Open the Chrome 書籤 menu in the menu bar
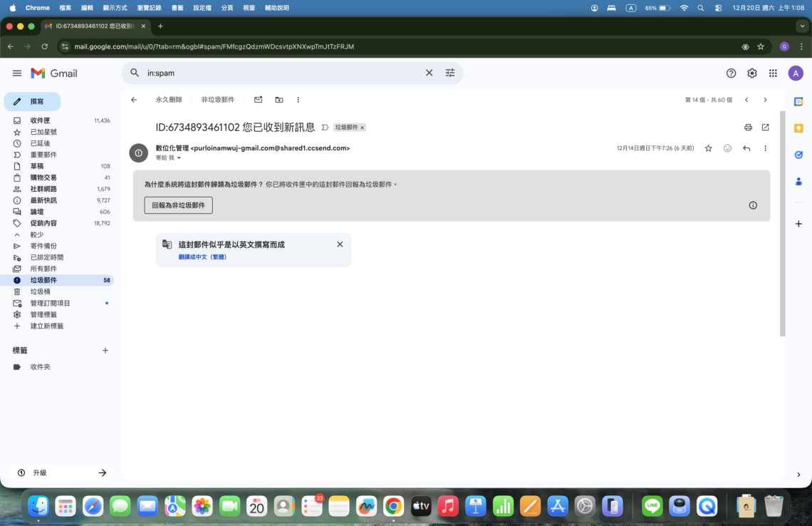Screen dimensions: 812x526 click(x=177, y=8)
